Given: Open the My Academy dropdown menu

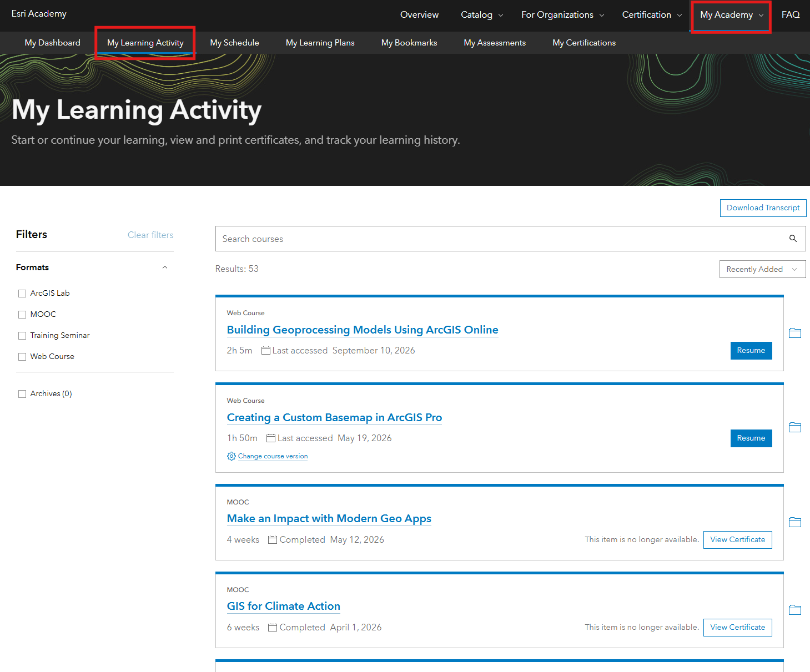Looking at the screenshot, I should point(732,15).
